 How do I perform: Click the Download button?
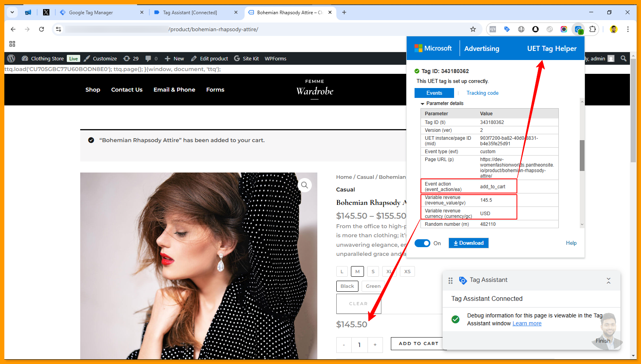point(468,243)
